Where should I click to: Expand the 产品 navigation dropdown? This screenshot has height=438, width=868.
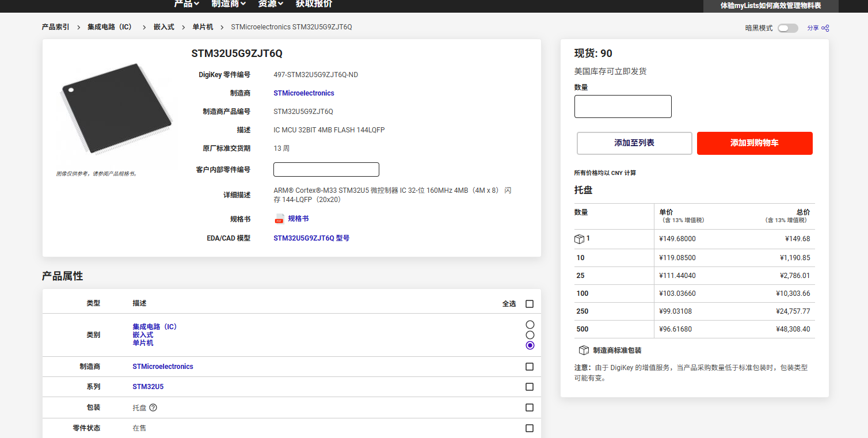(186, 3)
